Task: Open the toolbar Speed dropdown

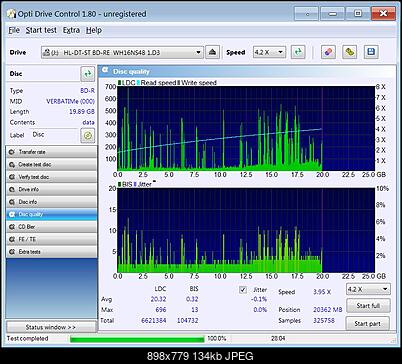Action: pos(269,52)
